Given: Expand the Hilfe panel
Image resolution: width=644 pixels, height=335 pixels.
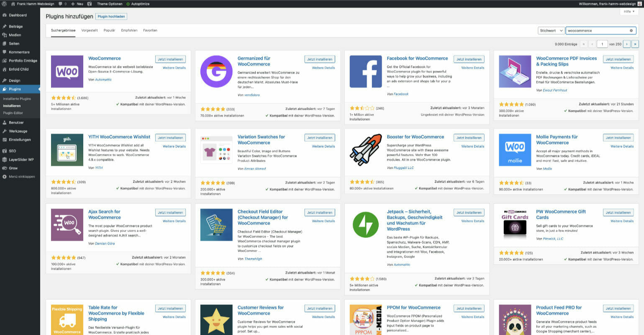Looking at the screenshot, I should (x=628, y=11).
